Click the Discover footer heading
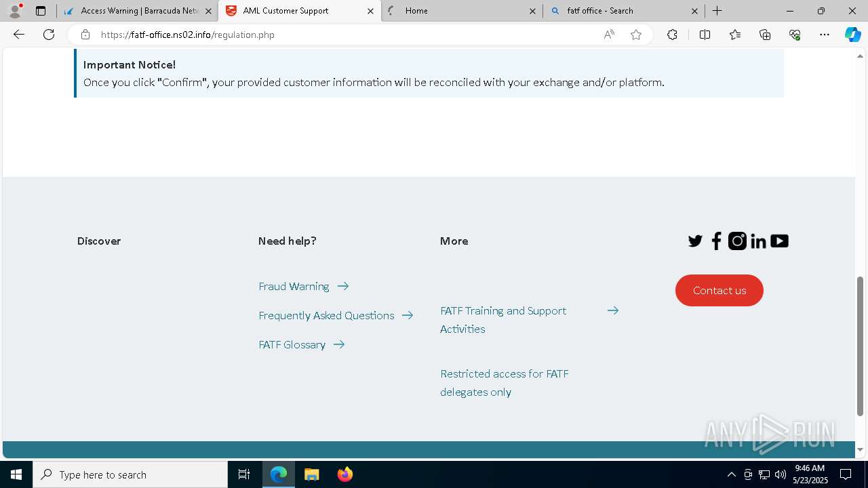 [x=99, y=241]
